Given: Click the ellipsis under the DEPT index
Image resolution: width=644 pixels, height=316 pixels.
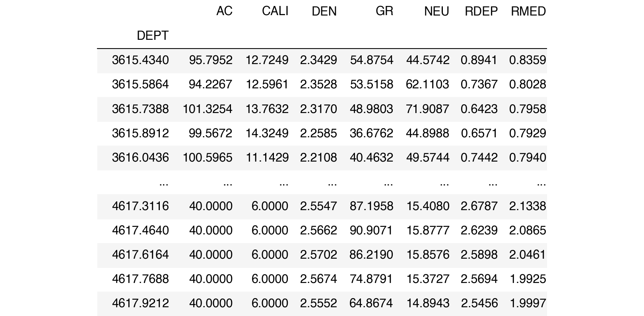Looking at the screenshot, I should (x=163, y=183).
